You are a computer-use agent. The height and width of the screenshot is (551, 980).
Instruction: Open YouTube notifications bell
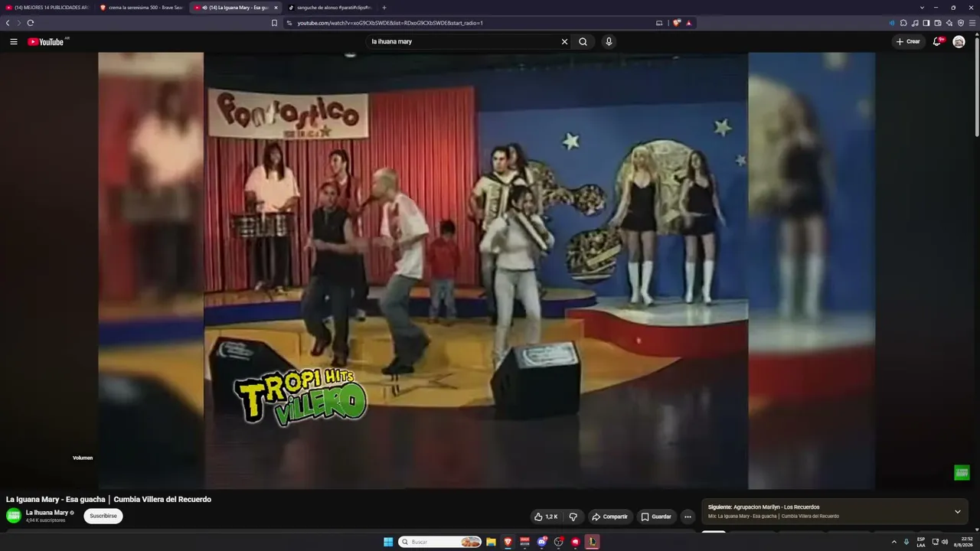point(936,41)
